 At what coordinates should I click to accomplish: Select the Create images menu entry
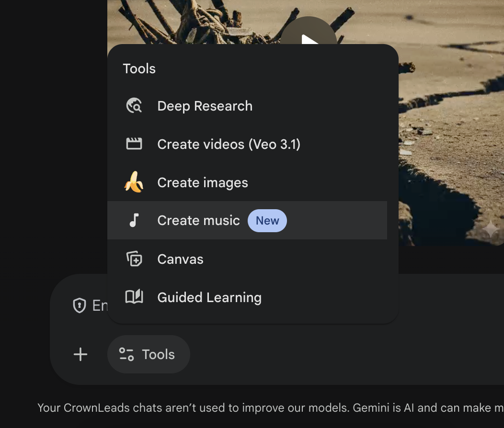[x=203, y=182]
